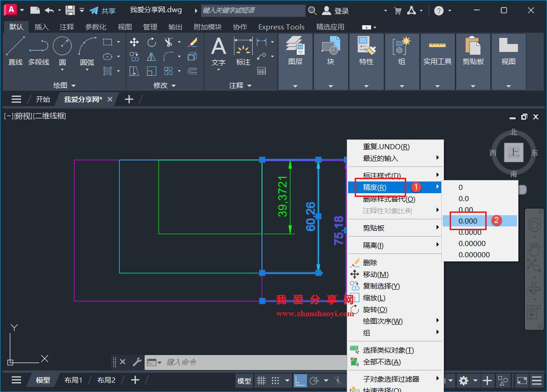Open the application menu dropdown arrow
This screenshot has width=547, height=392.
pos(22,10)
